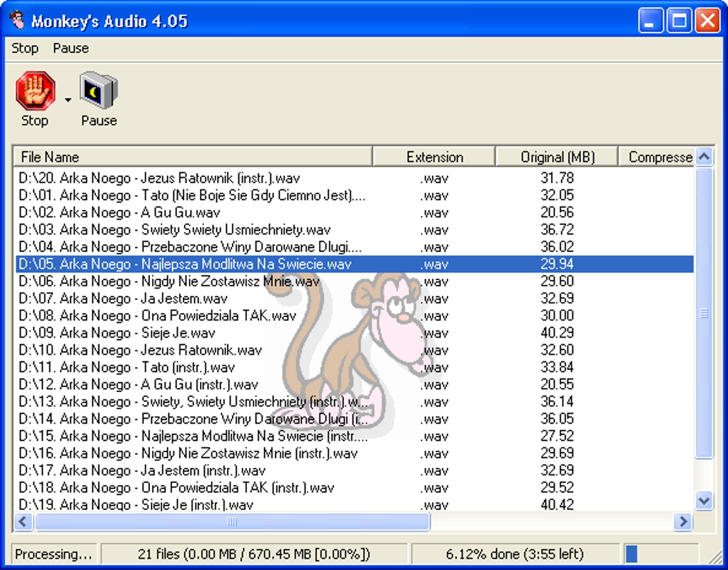The height and width of the screenshot is (570, 728).
Task: Select '10. Arka Noego - Jezus Ratownik.wav'
Action: pos(355,350)
